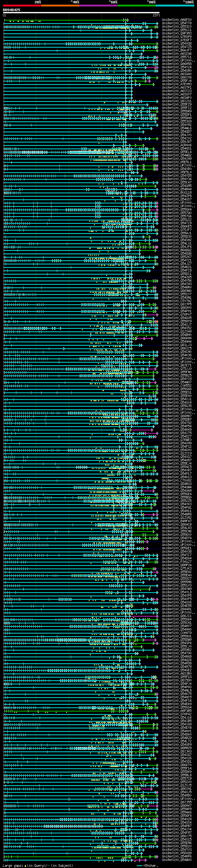Choose the UniRef100_A6SCH6 row label
Image resolution: width=197 pixels, height=868 pixels.
(176, 54)
